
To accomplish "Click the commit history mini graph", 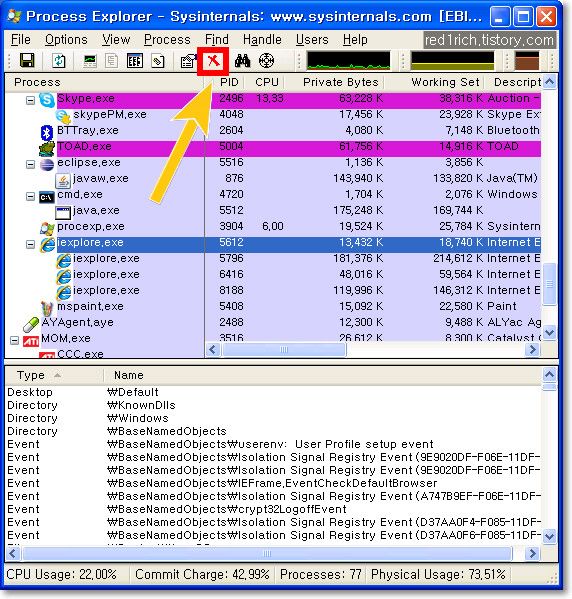I will coord(452,60).
